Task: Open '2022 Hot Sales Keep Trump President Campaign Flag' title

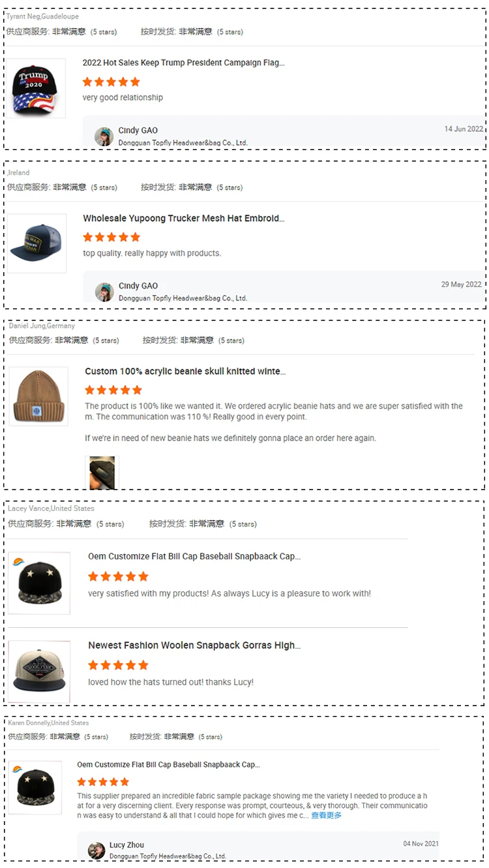Action: (x=183, y=63)
